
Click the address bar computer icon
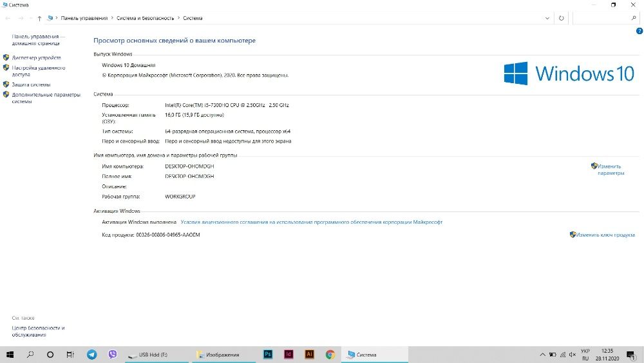coord(50,18)
